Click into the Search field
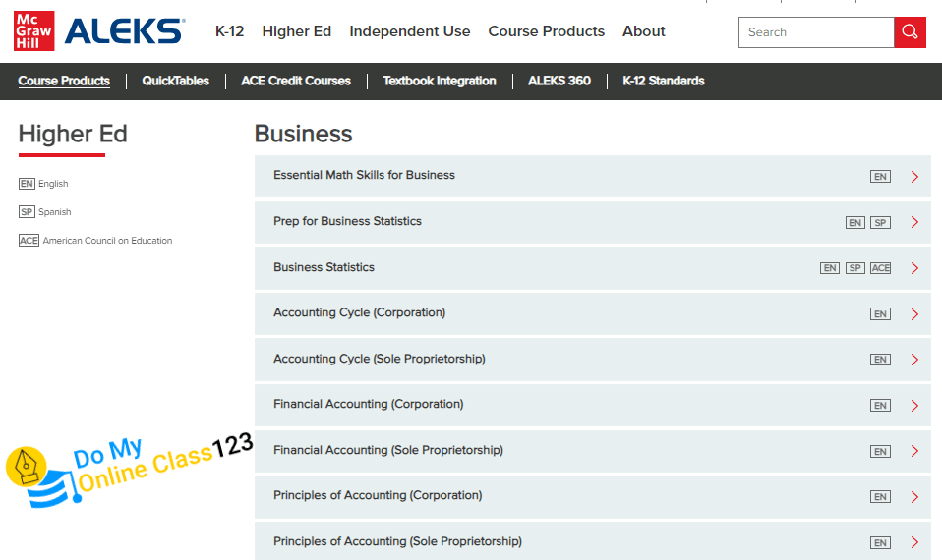Screen dimensions: 942x560 click(816, 31)
